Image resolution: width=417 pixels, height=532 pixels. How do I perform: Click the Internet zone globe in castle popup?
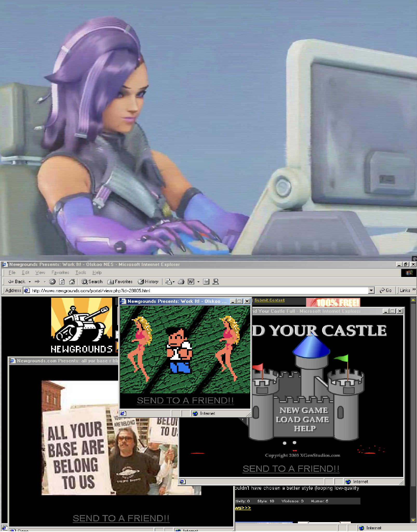coord(348,482)
